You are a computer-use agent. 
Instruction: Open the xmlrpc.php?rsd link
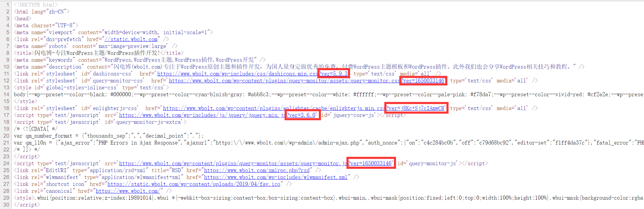point(257,170)
